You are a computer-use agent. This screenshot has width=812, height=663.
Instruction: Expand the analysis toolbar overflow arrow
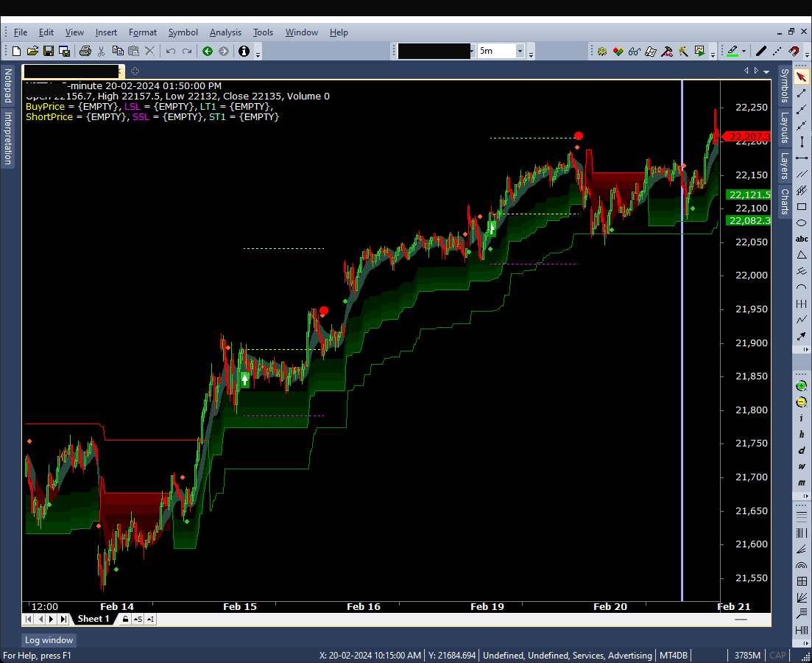point(713,53)
